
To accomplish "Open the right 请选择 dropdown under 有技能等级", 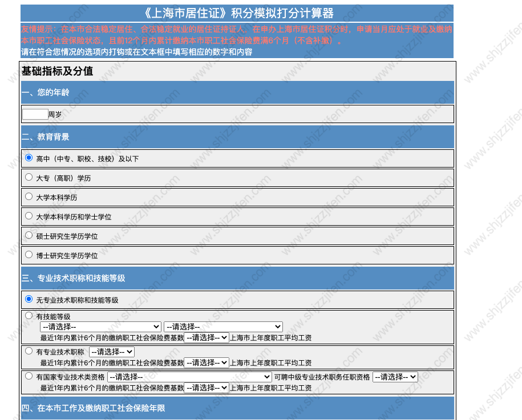I will coord(223,327).
